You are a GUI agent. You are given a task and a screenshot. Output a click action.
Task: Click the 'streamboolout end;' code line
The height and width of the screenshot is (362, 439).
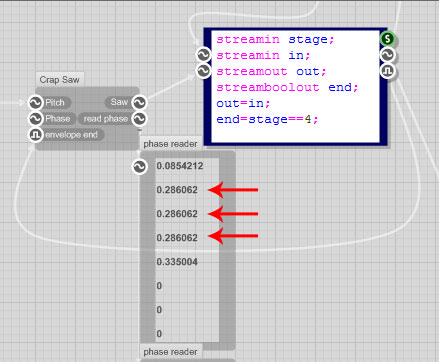287,87
